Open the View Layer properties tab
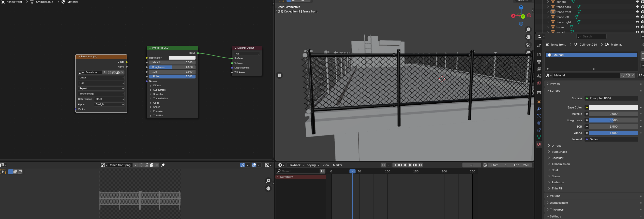Screen dimensions: 644x219 [x=539, y=69]
